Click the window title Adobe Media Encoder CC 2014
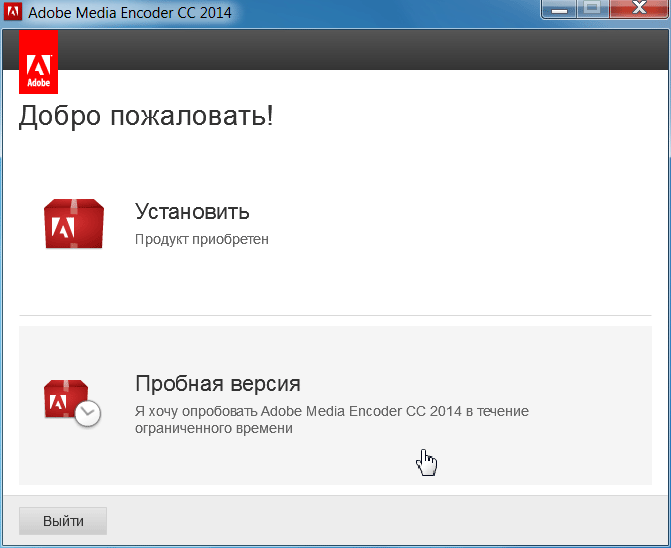Screen dimensions: 671x548 pyautogui.click(x=130, y=12)
